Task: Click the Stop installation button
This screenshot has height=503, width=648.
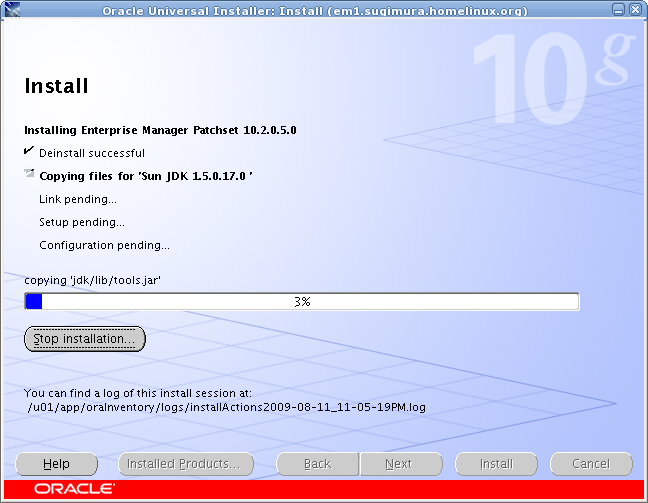Action: (85, 339)
